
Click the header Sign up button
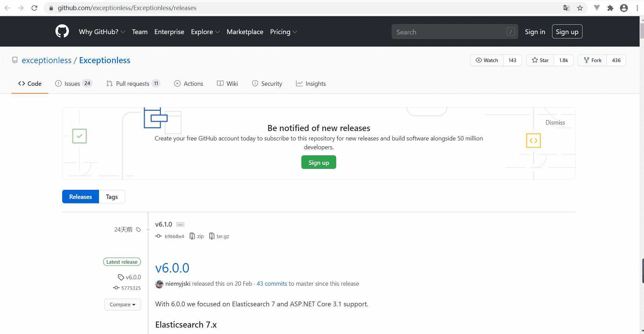[x=567, y=32]
